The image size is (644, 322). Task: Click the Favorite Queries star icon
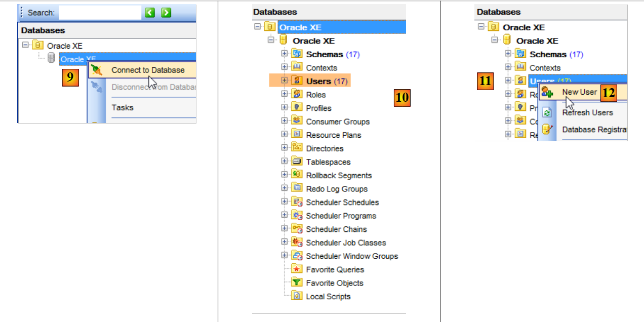click(297, 269)
